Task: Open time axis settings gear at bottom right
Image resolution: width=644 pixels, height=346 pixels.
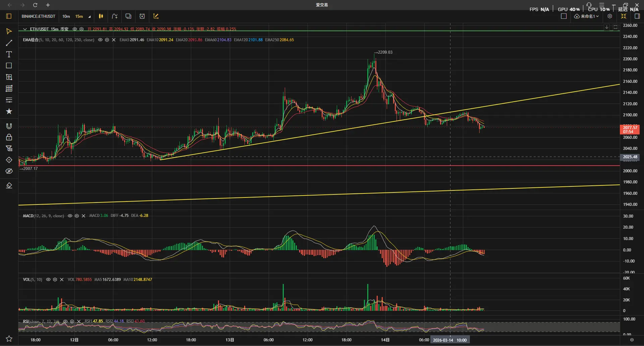Action: (x=632, y=340)
